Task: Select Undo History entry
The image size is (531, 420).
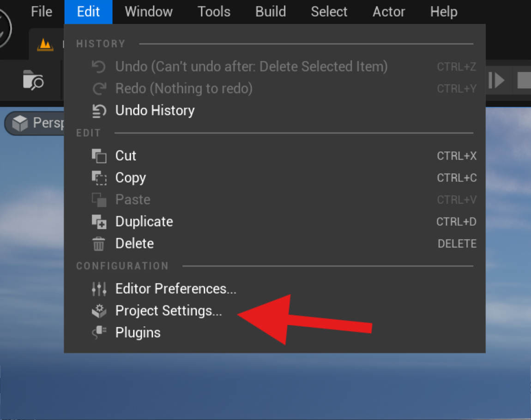Action: [x=155, y=111]
